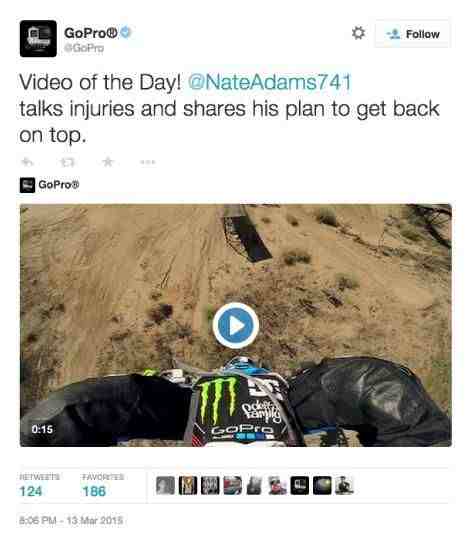Follow the GoPro account

(x=413, y=34)
